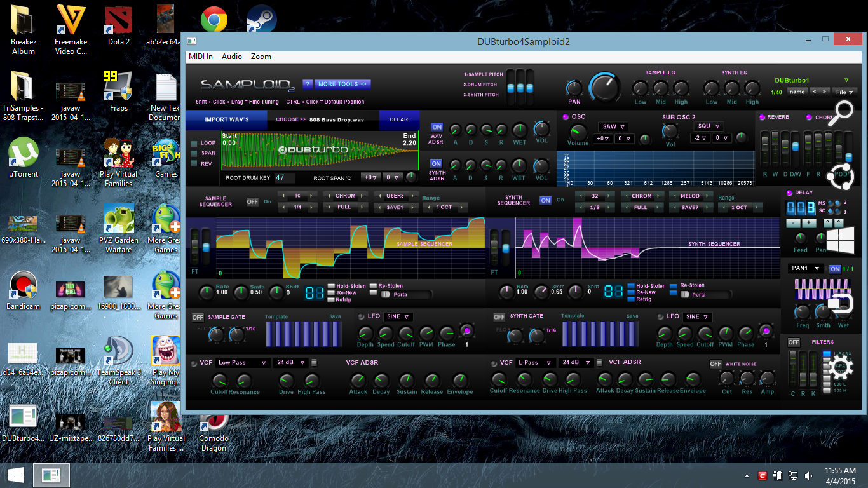
Task: Turn on the Sample Sequencer OFF toggle
Action: 252,202
